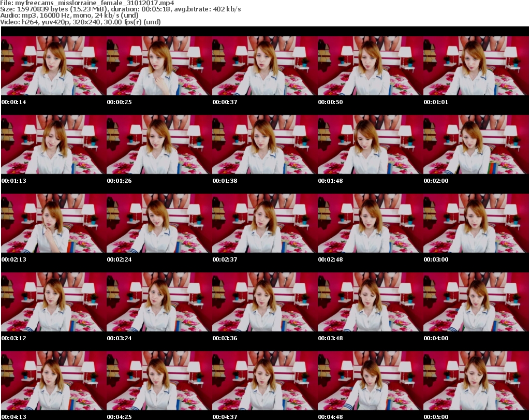Viewport: 530px width, 420px height.
Task: Click the 00:04:13 timestamp label
Action: click(x=14, y=417)
